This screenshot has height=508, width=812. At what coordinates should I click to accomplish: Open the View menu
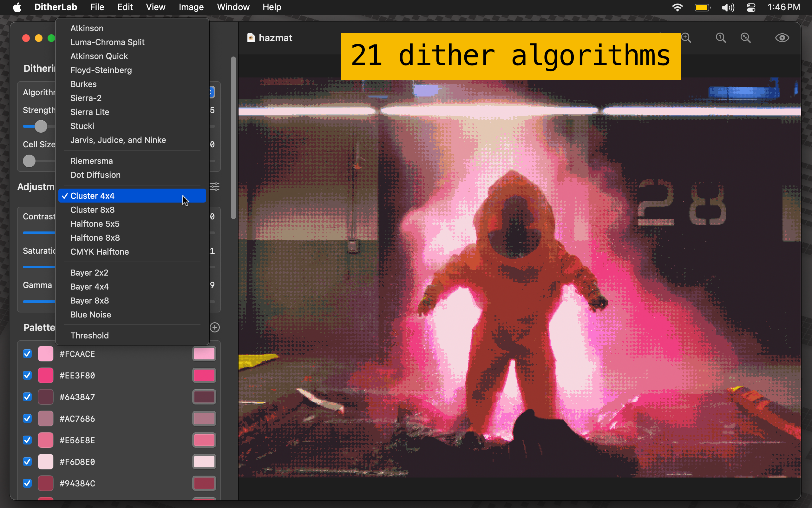(155, 7)
